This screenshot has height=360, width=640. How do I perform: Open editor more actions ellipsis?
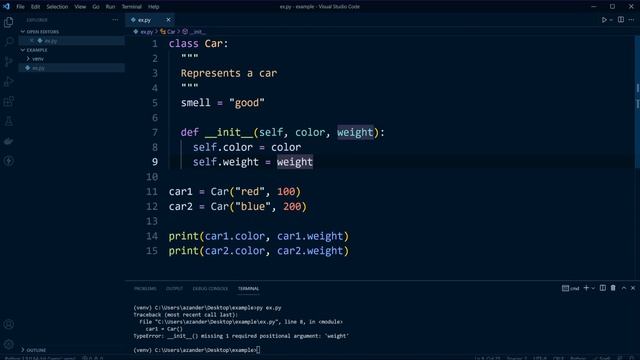631,20
